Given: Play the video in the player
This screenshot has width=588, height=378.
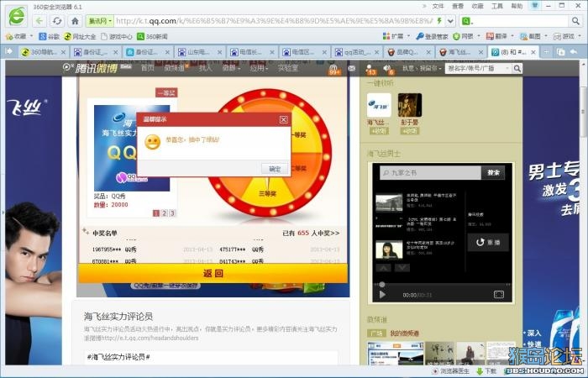Looking at the screenshot, I should click(382, 295).
